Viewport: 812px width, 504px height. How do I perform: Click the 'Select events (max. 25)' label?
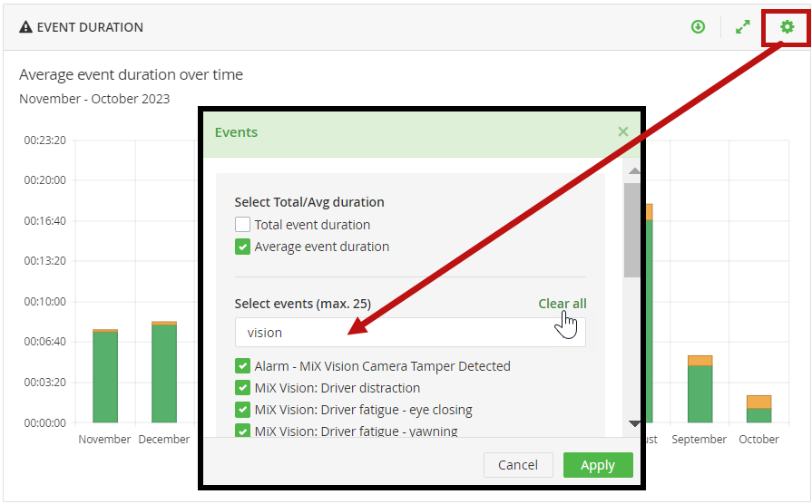click(x=303, y=304)
